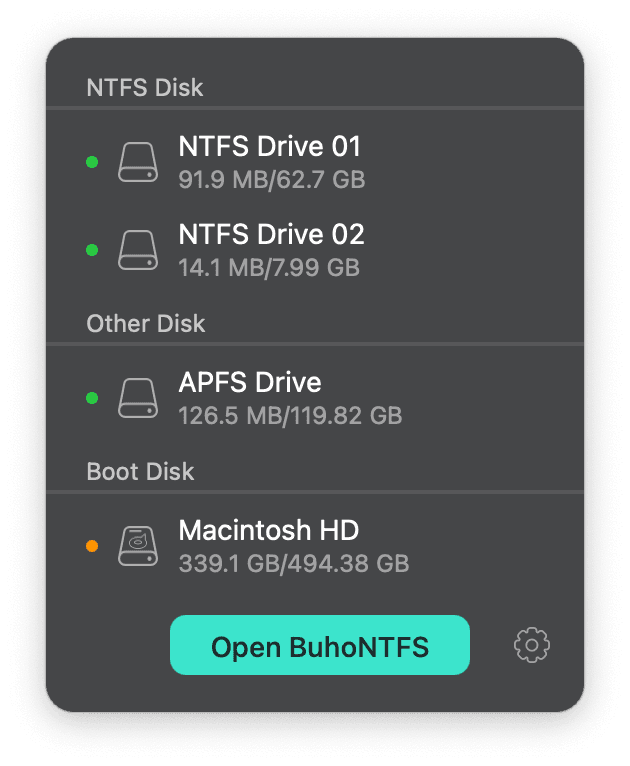The width and height of the screenshot is (630, 766).
Task: Click the 339.1 GB/494.38 GB usage text
Action: click(293, 563)
